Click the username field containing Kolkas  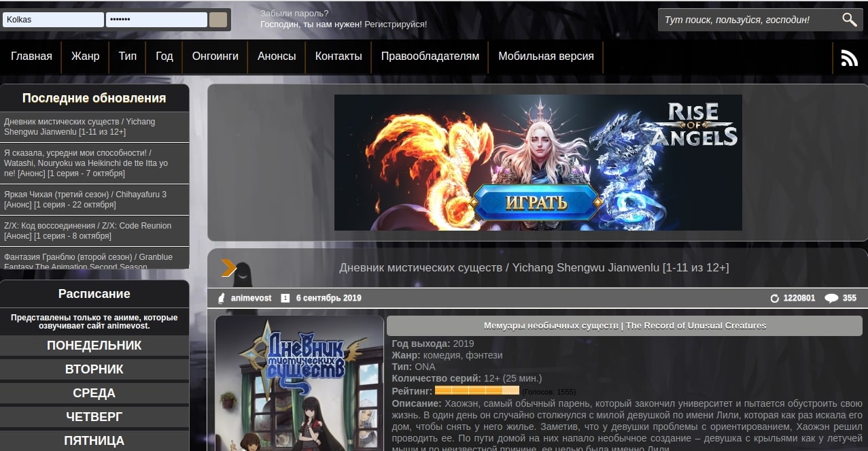coord(53,20)
